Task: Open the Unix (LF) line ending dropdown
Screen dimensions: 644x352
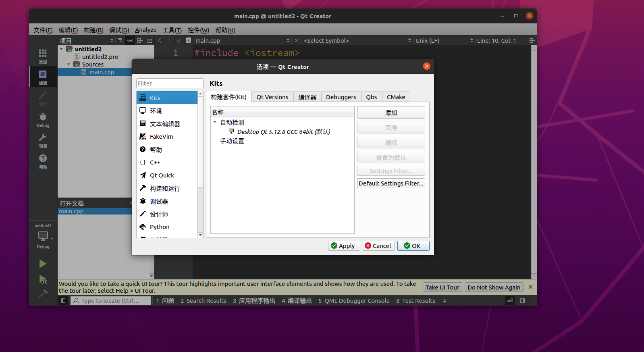Action: click(x=444, y=40)
